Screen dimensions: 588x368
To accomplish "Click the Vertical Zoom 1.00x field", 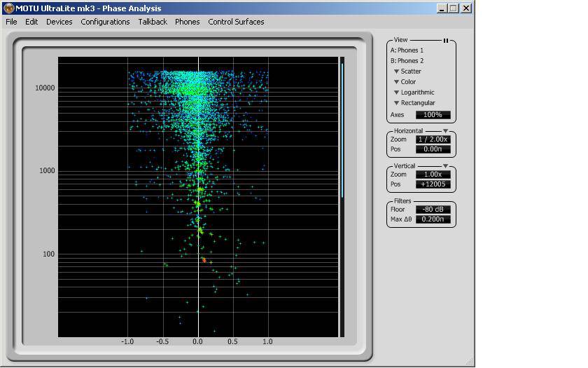I will (x=433, y=175).
